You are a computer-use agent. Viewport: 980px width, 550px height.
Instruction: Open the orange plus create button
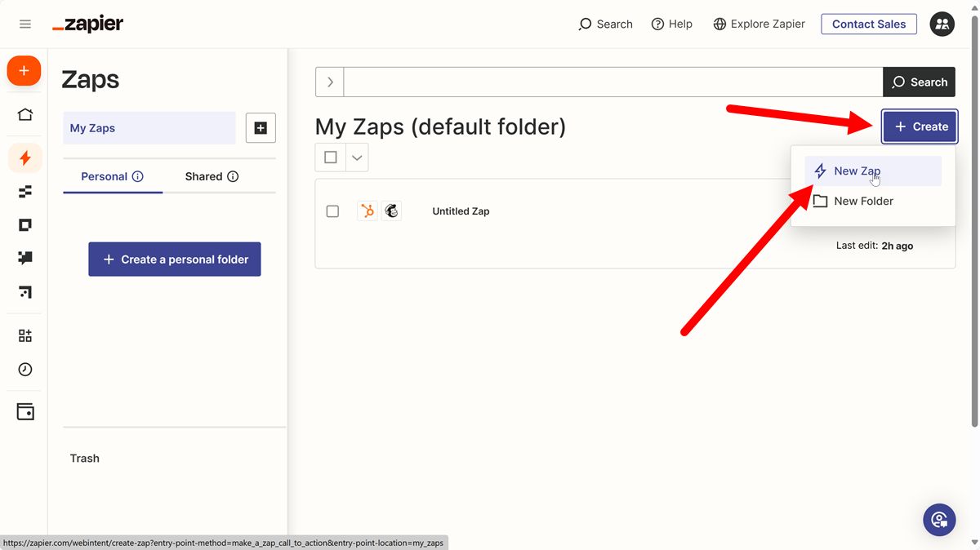tap(24, 70)
